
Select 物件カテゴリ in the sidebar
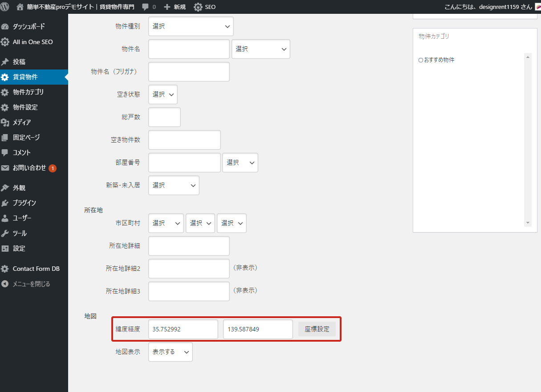coord(28,92)
